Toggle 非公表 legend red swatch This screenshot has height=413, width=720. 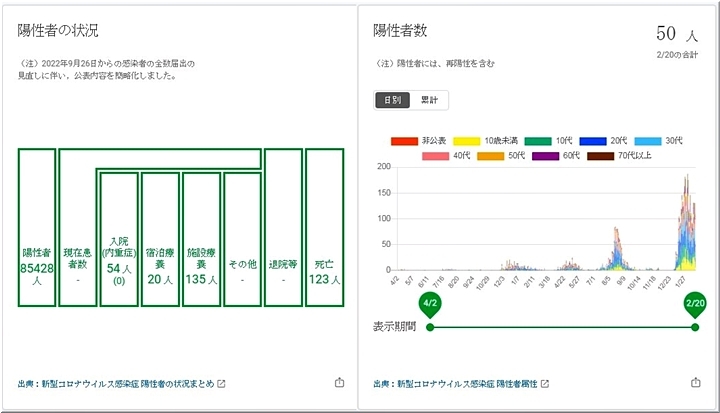(x=404, y=141)
